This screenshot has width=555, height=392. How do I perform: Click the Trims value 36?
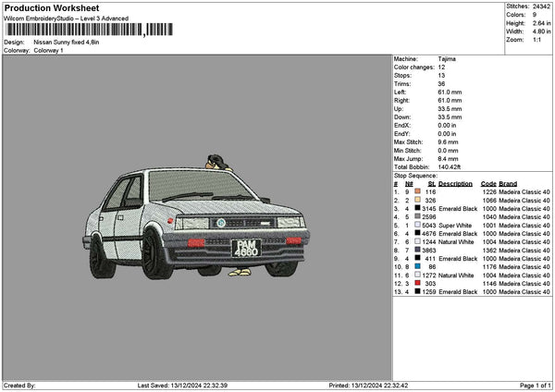coord(441,84)
